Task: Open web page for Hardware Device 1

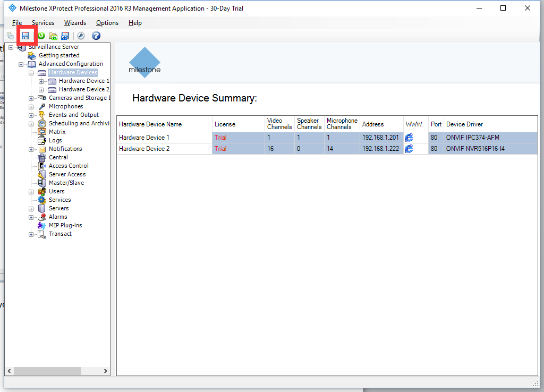Action: [409, 138]
